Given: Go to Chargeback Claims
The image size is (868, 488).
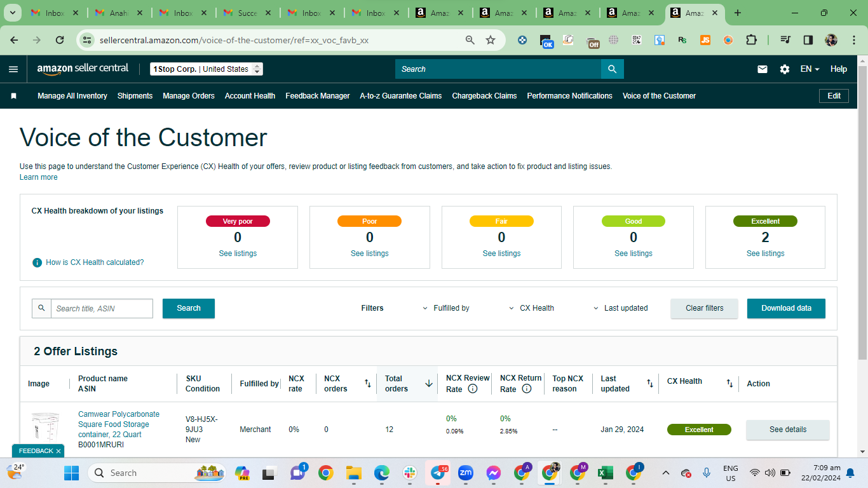Looking at the screenshot, I should click(x=484, y=96).
